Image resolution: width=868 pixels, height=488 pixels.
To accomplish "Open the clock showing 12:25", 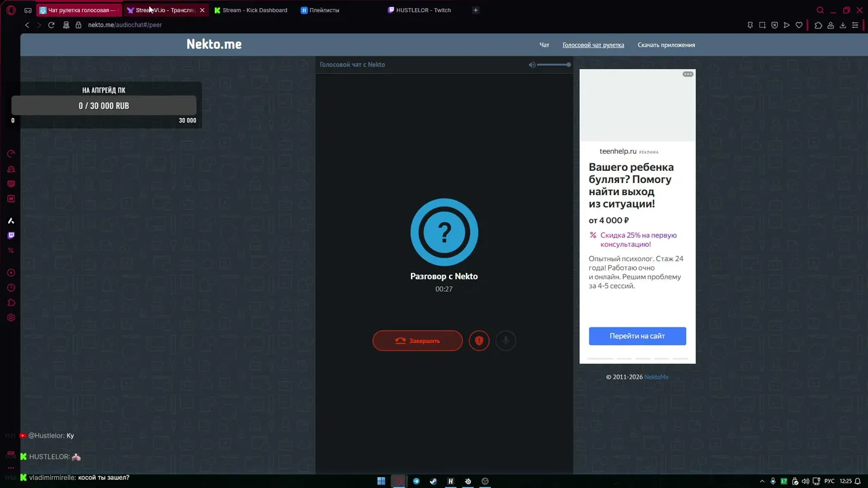I will (x=846, y=481).
